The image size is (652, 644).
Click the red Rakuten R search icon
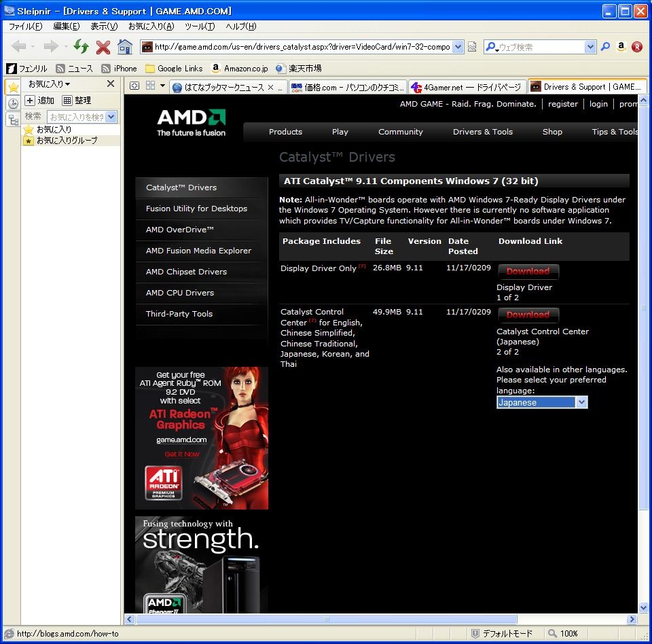[636, 47]
